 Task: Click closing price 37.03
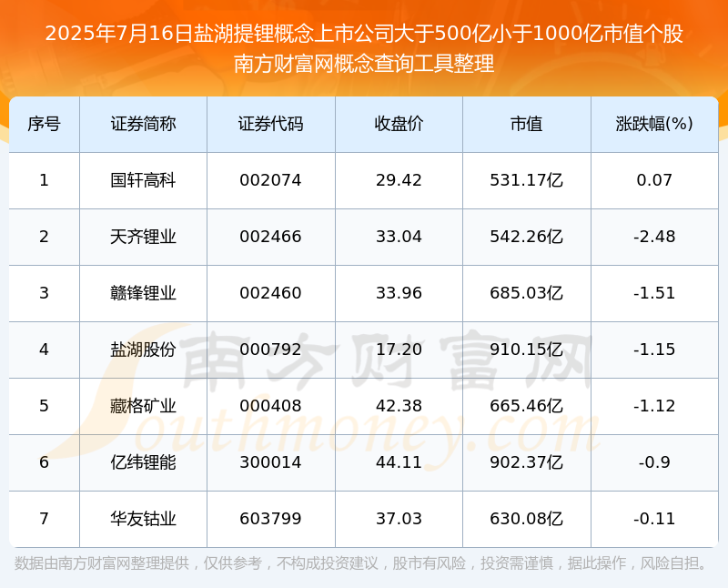399,518
